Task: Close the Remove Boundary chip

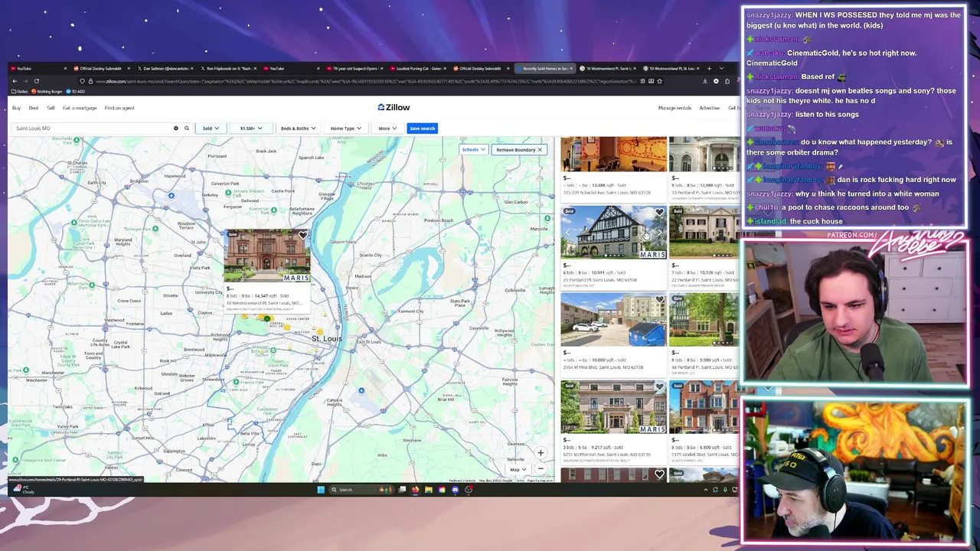Action: coord(540,150)
